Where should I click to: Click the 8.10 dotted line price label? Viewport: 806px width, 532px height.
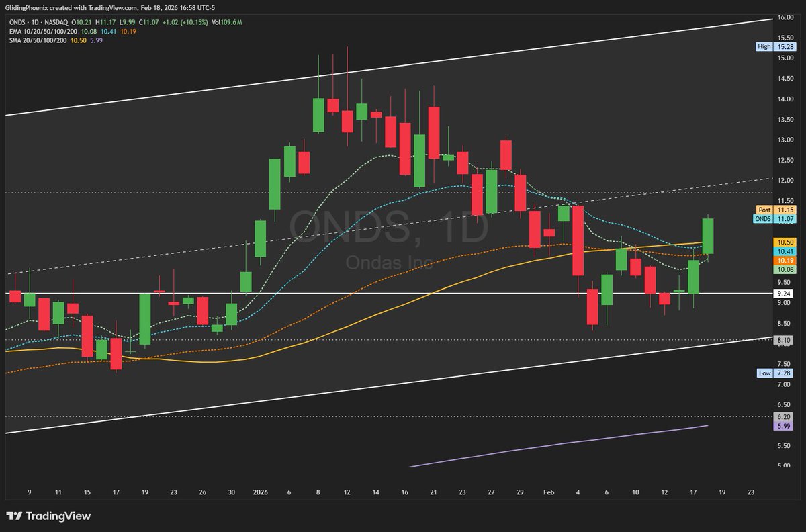tap(785, 341)
